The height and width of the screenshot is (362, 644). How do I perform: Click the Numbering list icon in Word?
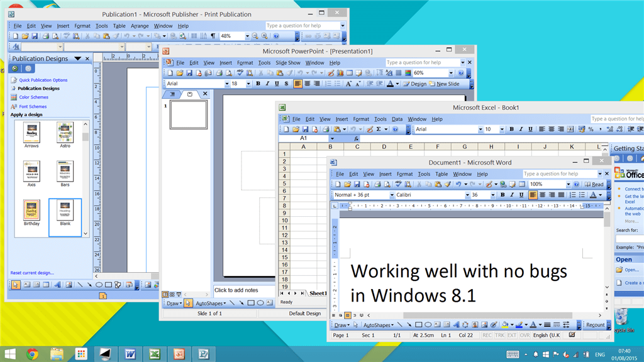tap(572, 195)
